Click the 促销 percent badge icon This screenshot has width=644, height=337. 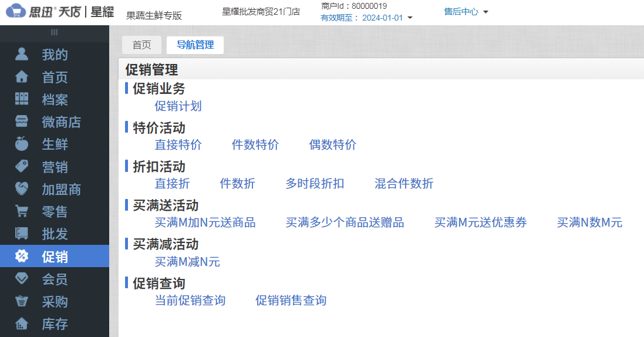(x=22, y=256)
